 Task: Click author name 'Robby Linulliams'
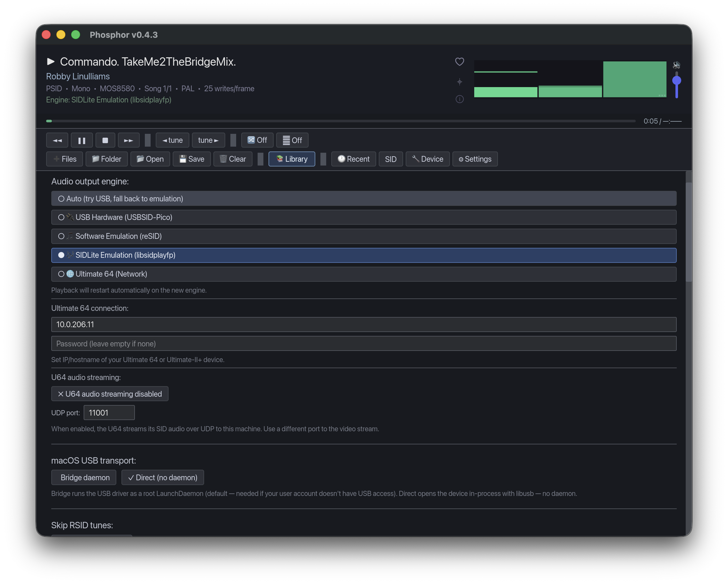click(x=78, y=77)
